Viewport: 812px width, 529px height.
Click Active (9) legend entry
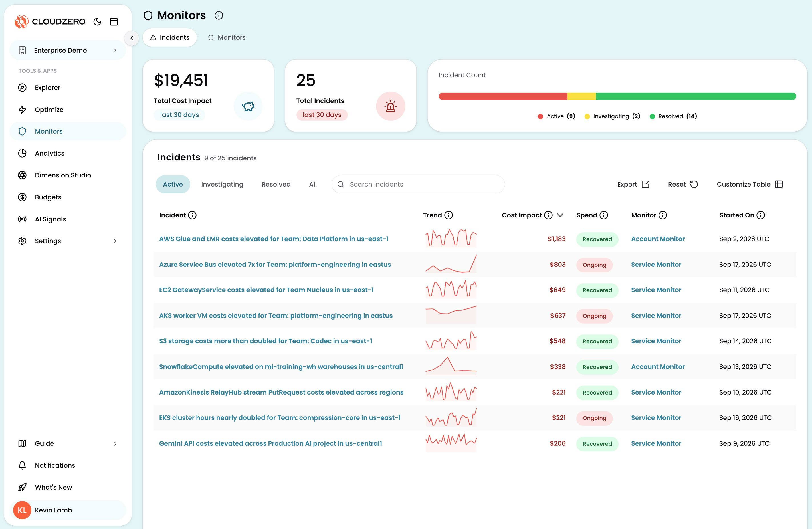pyautogui.click(x=556, y=116)
